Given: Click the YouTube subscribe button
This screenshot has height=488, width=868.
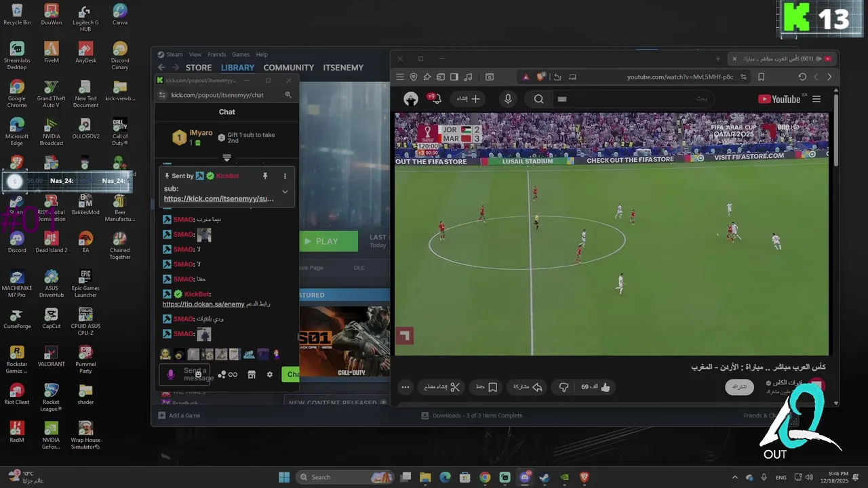Looking at the screenshot, I should (x=740, y=387).
